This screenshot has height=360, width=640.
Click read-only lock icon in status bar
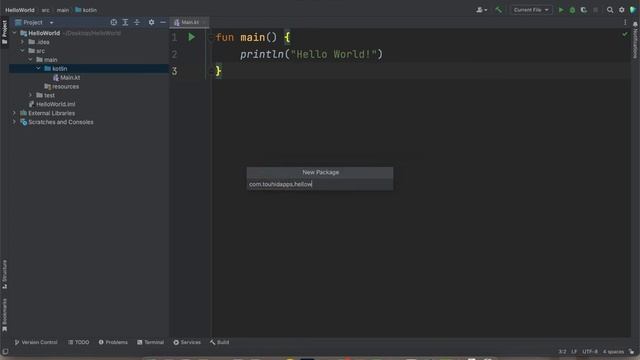coord(631,351)
